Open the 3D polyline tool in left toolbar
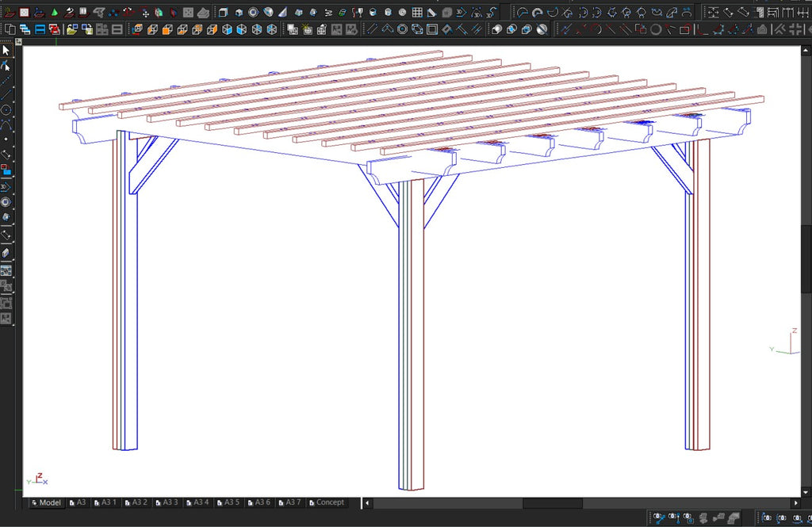Screen dimensions: 812x527 click(6, 187)
